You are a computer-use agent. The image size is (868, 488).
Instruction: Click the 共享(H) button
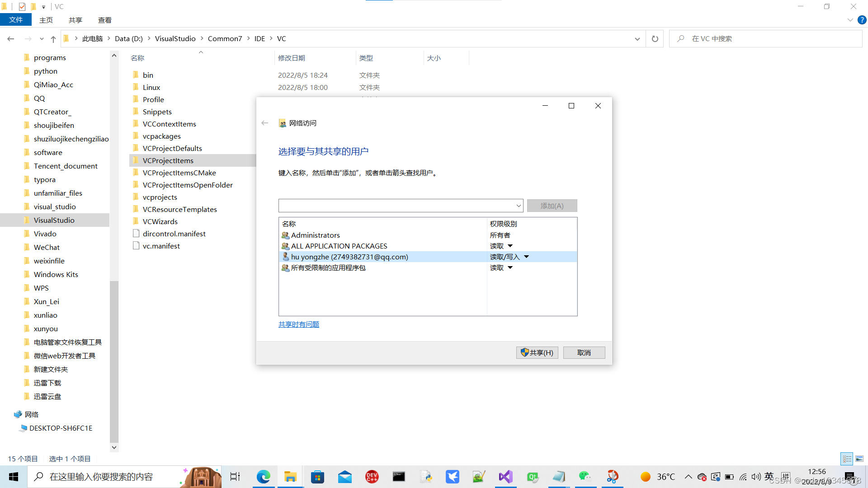537,353
